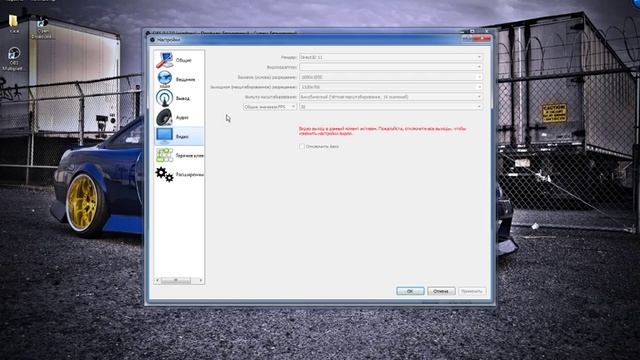Viewport: 640px width, 360px height.
Task: Open the empty video adapter dropdown
Action: 391,67
